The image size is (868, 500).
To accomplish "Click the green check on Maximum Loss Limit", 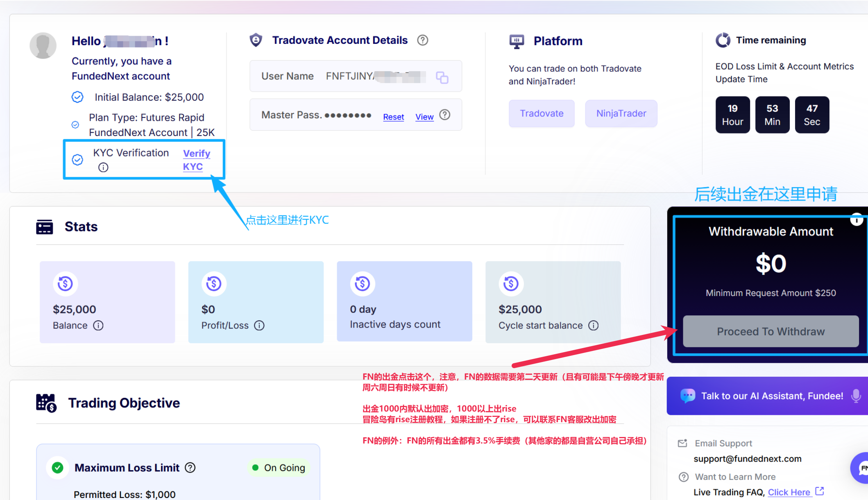I will (58, 468).
